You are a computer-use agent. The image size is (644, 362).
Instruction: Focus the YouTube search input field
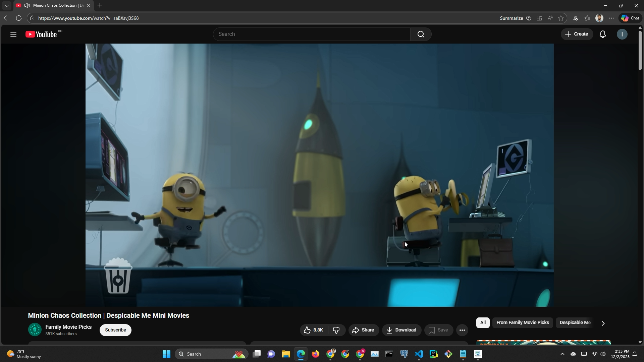tap(311, 34)
